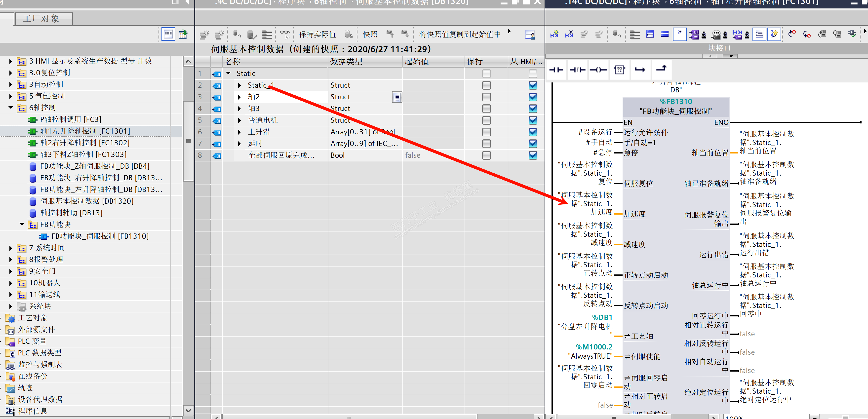Toggle HMI checkbox for 全部伺服回原完成 row
The width and height of the screenshot is (868, 419).
point(533,155)
